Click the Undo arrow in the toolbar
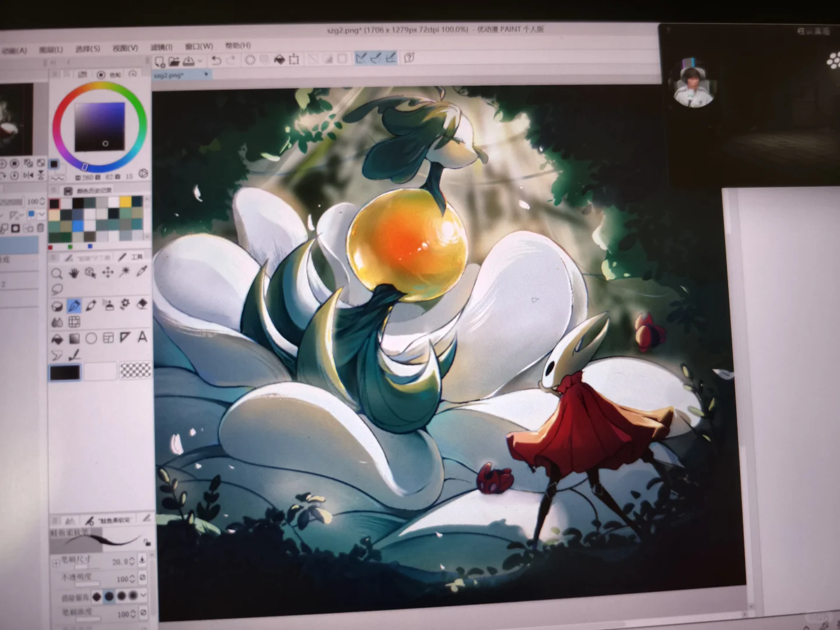 (216, 60)
